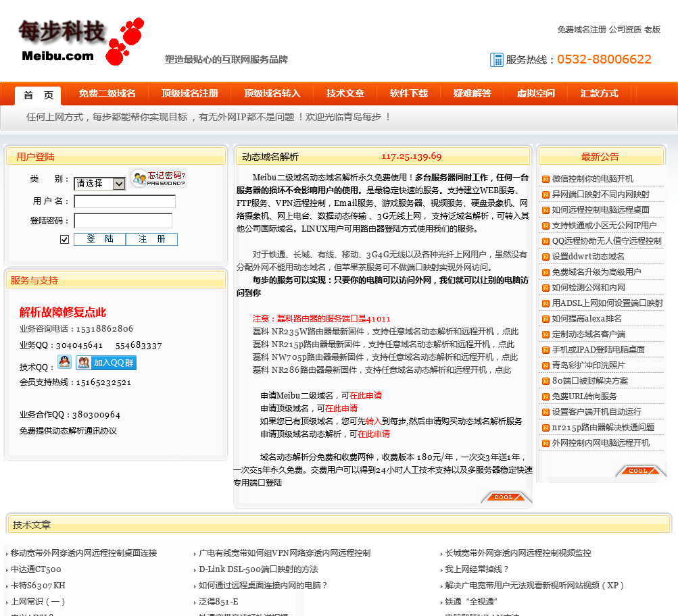
Task: Open article 移动宽带外网穿透内网远程控制桌面连接
Action: (84, 553)
